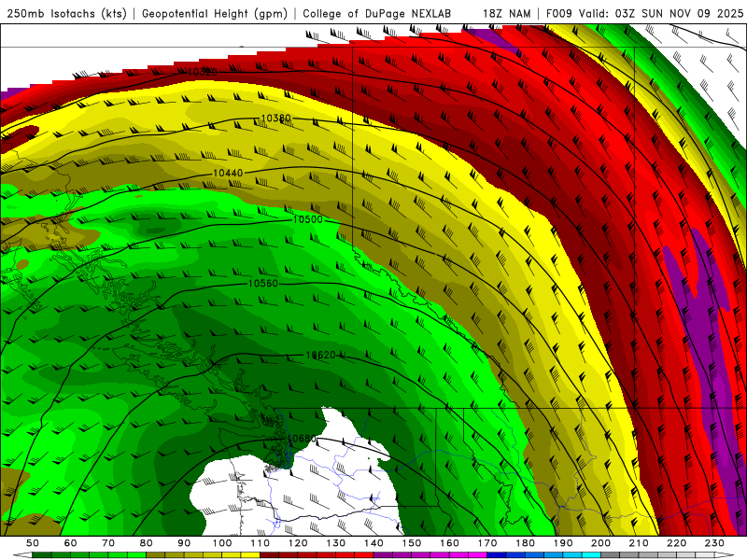
Task: Click the 230 value on the color scale
Action: coord(715,543)
